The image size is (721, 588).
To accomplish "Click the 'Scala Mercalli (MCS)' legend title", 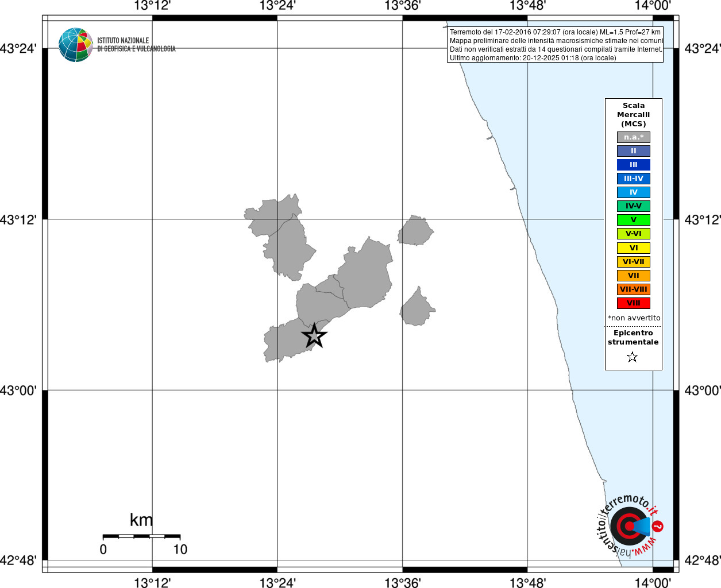I will (634, 115).
